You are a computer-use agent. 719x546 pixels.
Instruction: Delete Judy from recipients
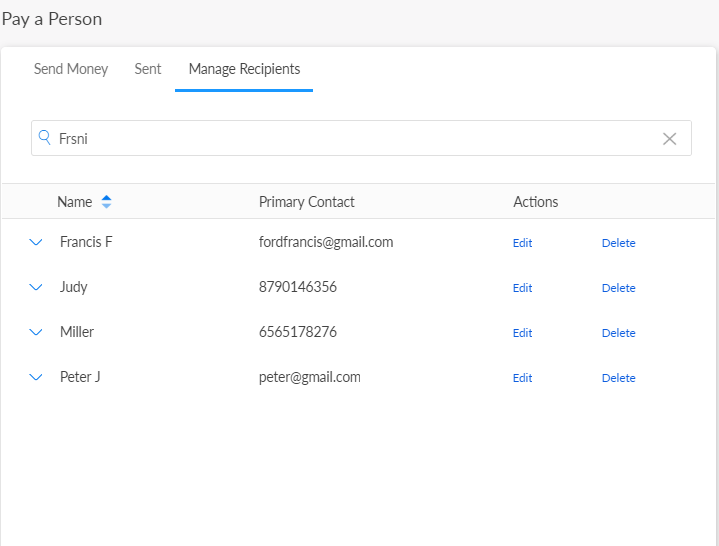[618, 288]
